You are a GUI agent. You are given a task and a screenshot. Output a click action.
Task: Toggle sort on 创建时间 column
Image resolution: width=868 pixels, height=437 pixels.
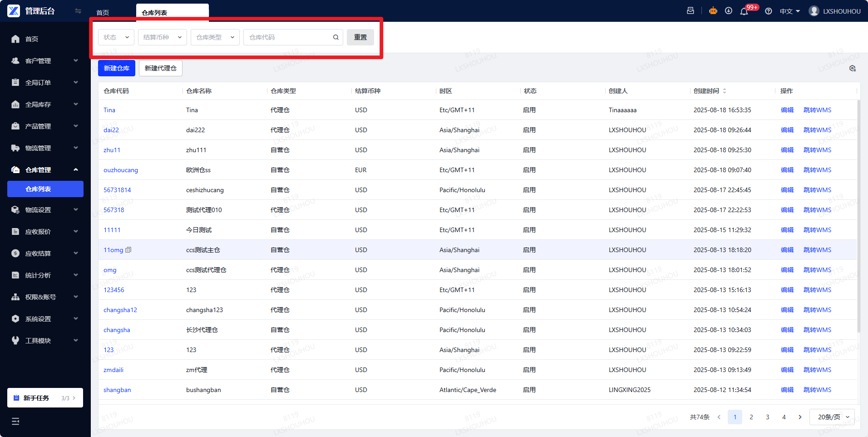click(725, 91)
